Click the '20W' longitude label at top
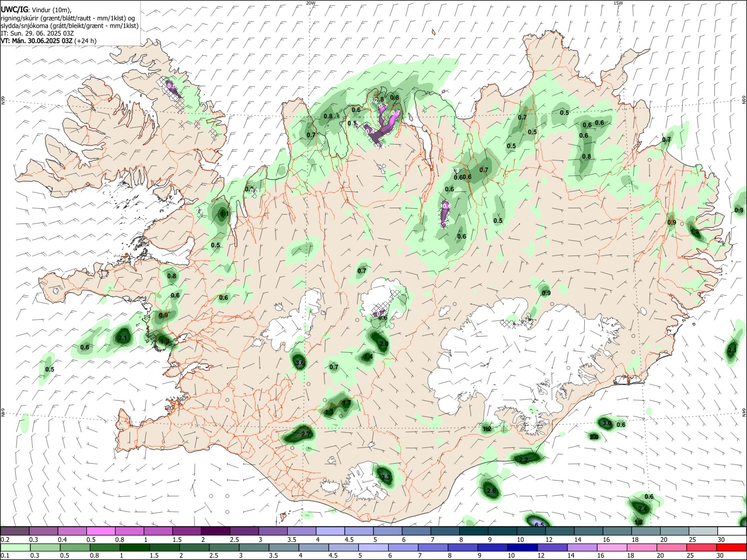This screenshot has width=747, height=560. (310, 3)
